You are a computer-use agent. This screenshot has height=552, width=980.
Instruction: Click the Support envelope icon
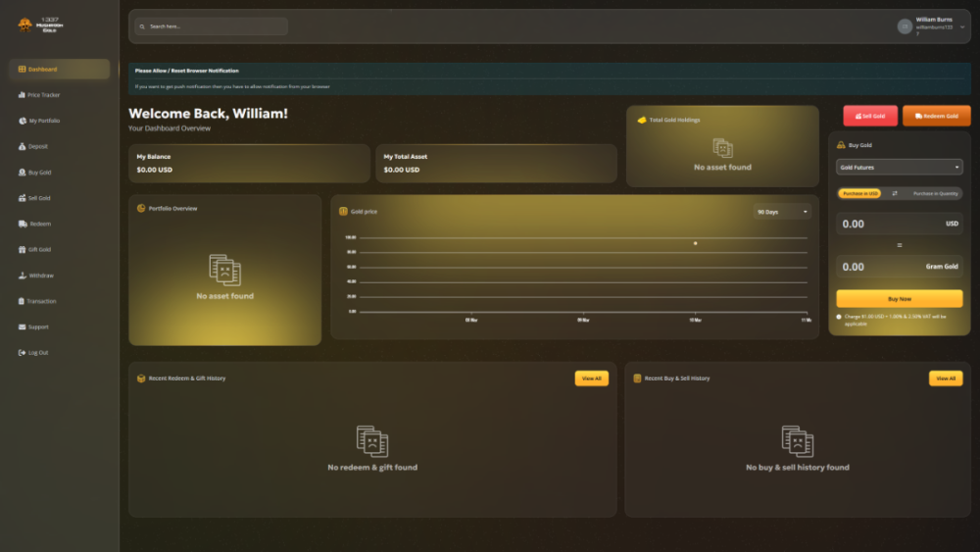[22, 326]
